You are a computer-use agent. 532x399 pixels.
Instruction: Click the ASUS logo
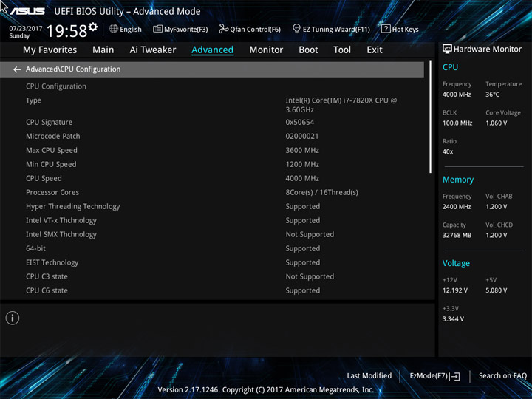27,11
